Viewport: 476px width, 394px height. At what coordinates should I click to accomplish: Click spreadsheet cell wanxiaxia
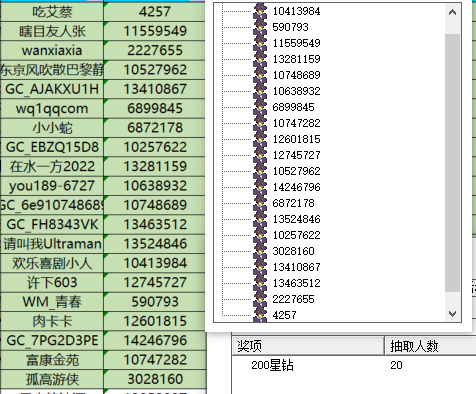click(x=52, y=50)
